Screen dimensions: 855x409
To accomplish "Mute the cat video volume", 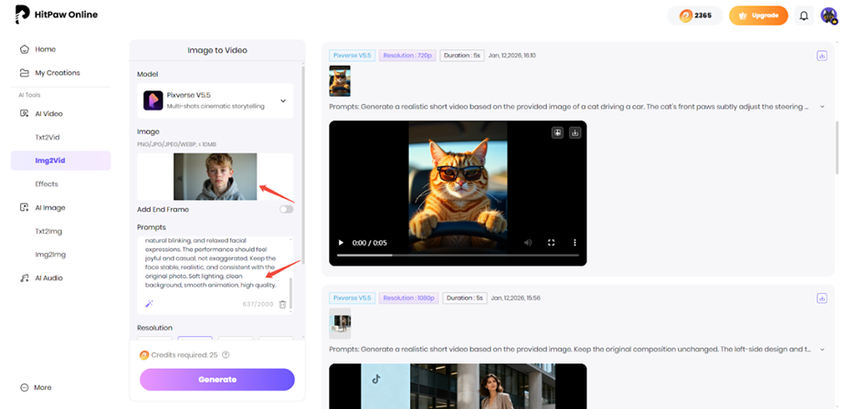I will (528, 243).
